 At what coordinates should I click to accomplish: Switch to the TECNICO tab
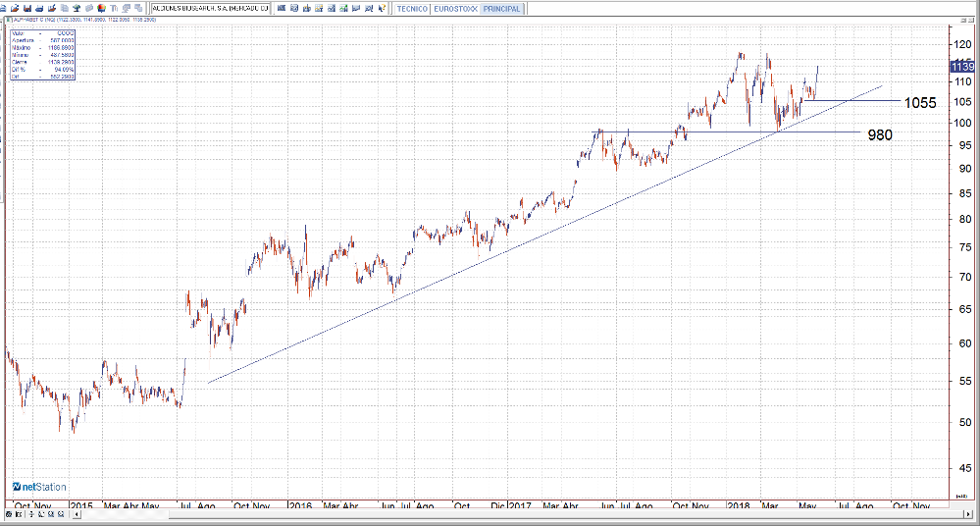tap(412, 8)
